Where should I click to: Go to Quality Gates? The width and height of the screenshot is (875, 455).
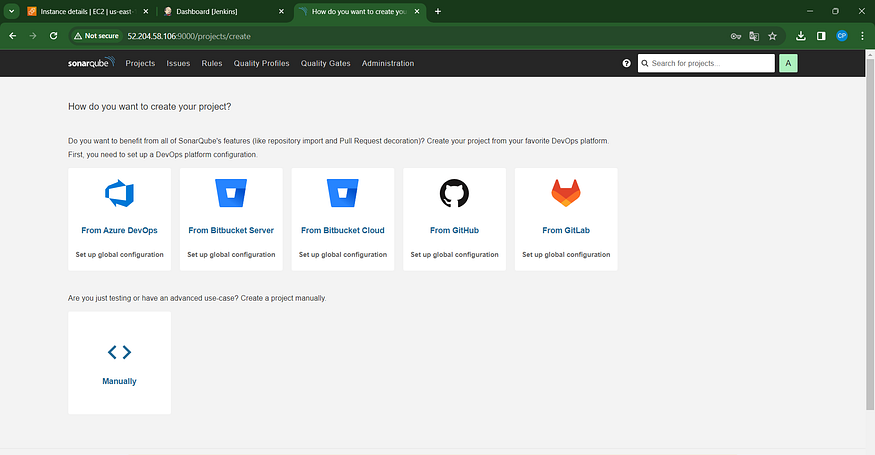tap(325, 63)
